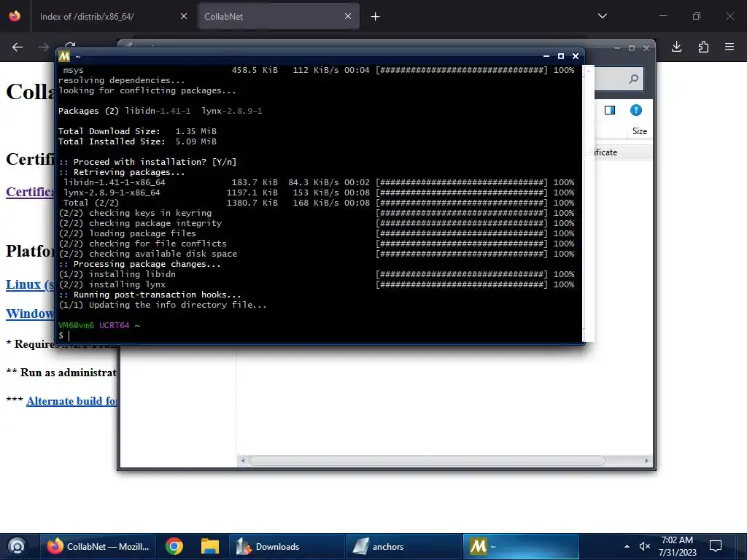
Task: Click the search icon in the Explorer window
Action: (x=633, y=79)
